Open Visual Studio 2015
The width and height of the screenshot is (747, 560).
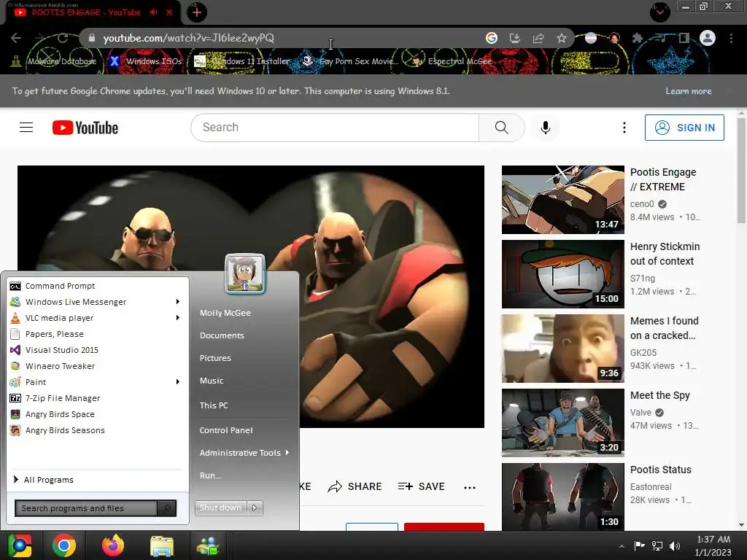pyautogui.click(x=98, y=350)
